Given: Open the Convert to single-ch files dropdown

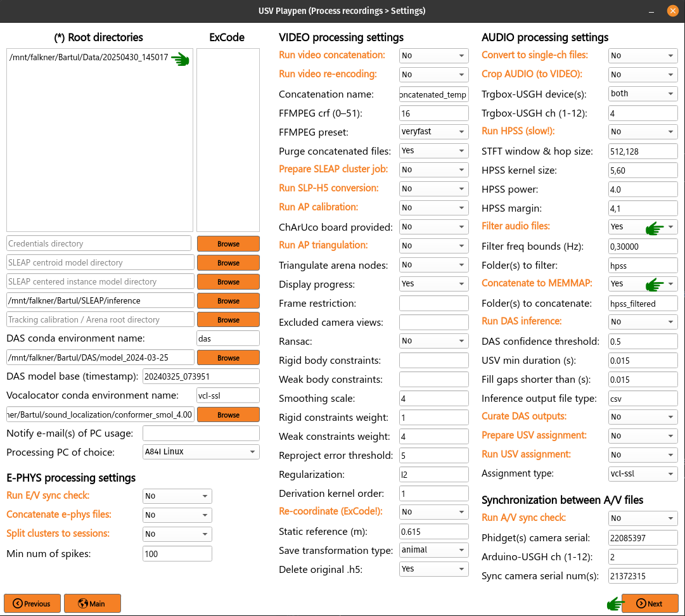Looking at the screenshot, I should (643, 56).
